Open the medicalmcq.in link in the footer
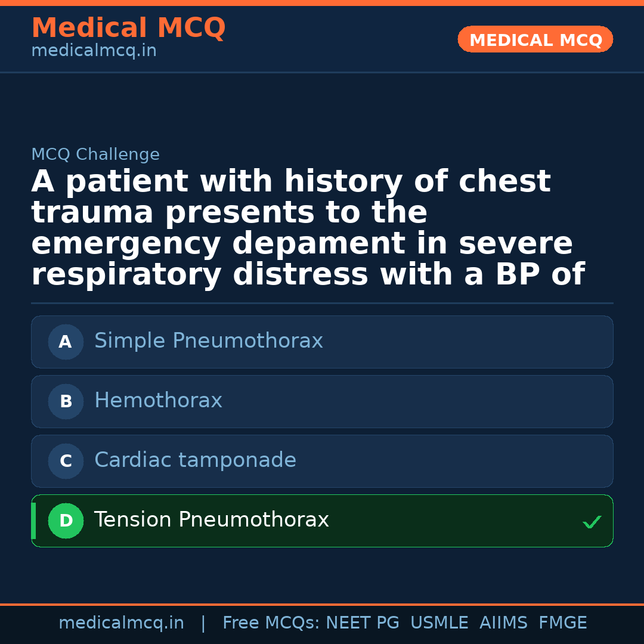Image resolution: width=644 pixels, height=644 pixels. [121, 623]
